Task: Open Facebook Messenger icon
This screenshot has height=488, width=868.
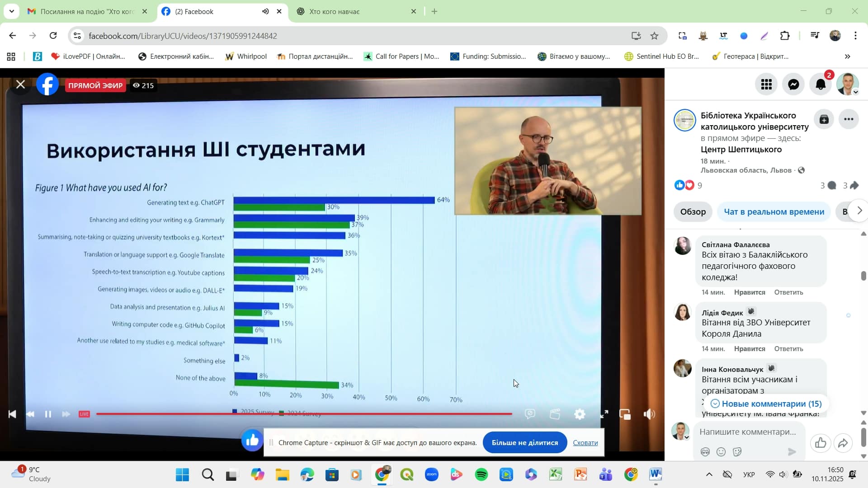Action: [x=793, y=84]
